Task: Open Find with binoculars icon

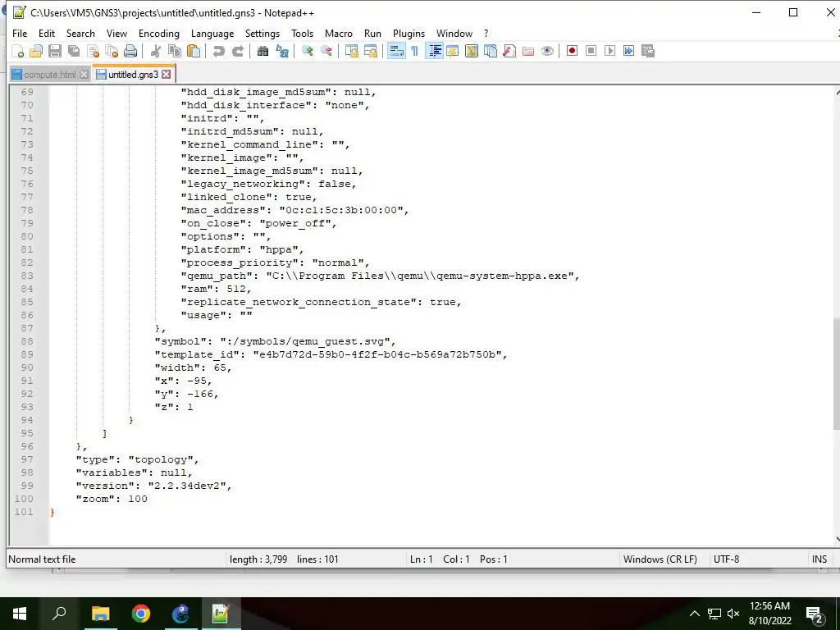Action: pyautogui.click(x=263, y=51)
